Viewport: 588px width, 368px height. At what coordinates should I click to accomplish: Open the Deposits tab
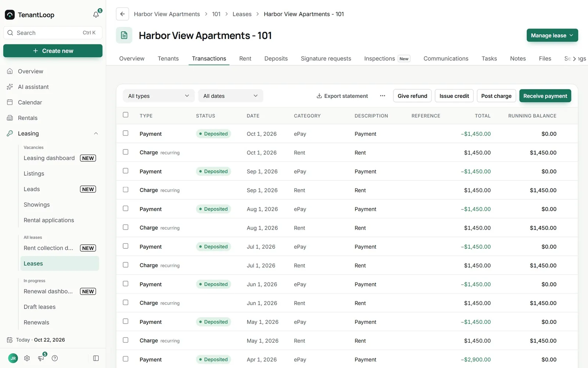click(x=276, y=59)
